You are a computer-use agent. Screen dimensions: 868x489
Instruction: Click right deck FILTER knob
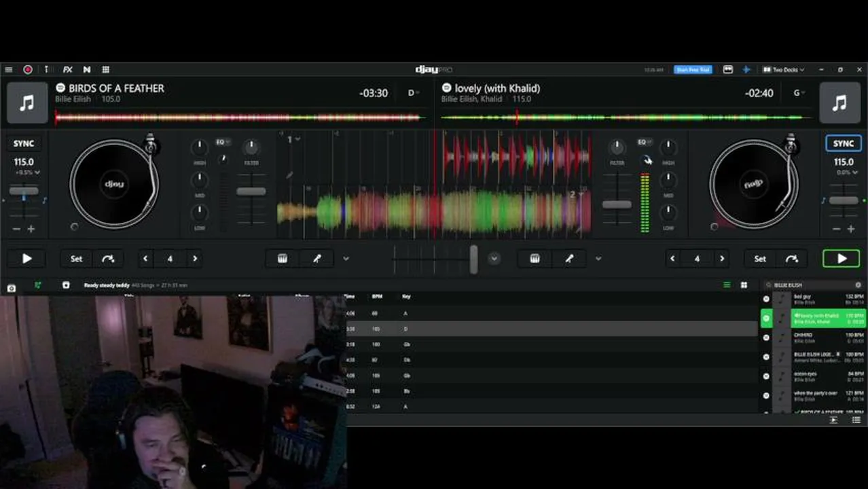click(x=617, y=147)
